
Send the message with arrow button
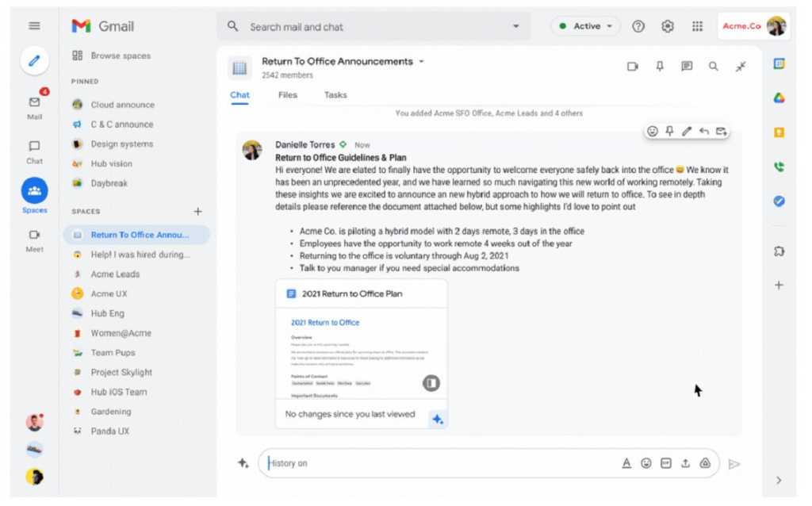pyautogui.click(x=733, y=464)
